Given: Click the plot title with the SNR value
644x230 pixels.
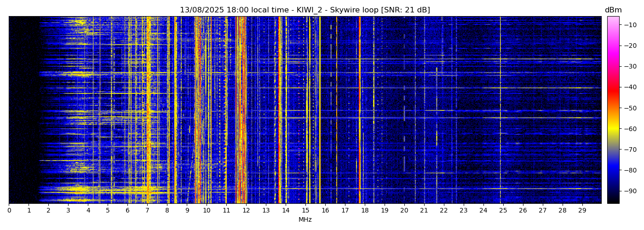Looking at the screenshot, I should point(305,10).
